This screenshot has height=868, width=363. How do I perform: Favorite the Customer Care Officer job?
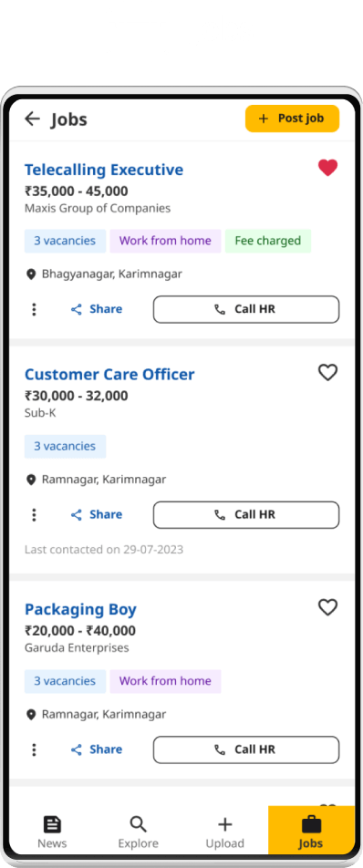[327, 373]
